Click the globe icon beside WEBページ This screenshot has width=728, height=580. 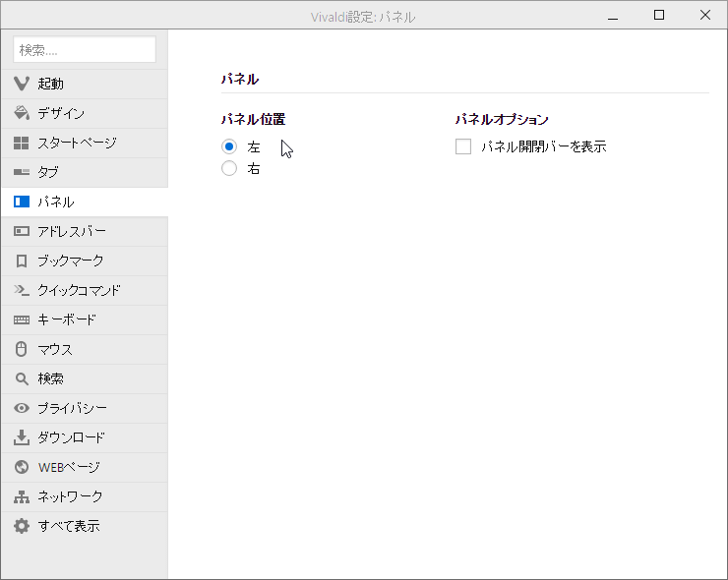pos(22,467)
